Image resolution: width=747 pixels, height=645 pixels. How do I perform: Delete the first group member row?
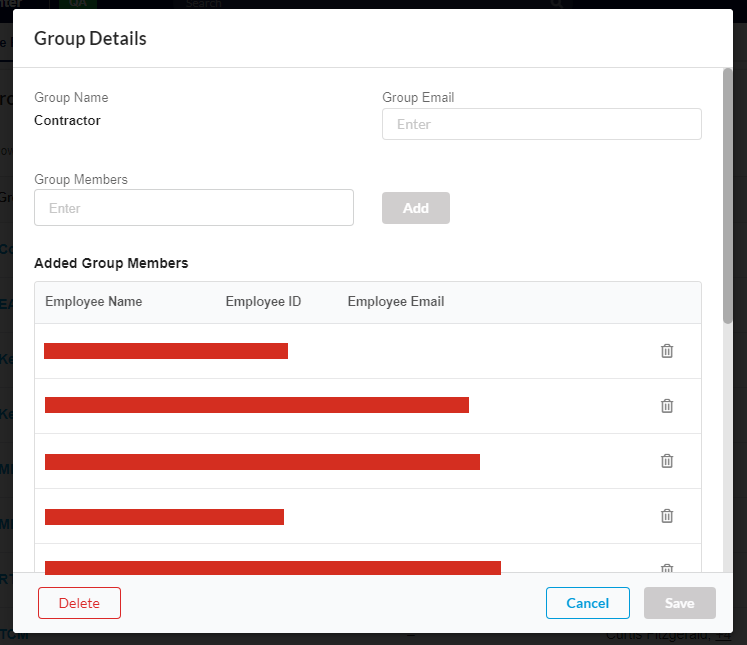pos(667,351)
